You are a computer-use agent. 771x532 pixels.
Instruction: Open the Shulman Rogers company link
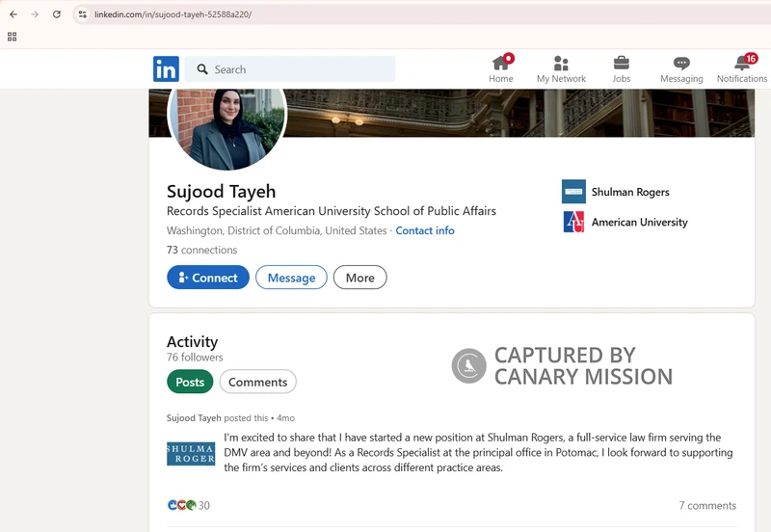[630, 192]
